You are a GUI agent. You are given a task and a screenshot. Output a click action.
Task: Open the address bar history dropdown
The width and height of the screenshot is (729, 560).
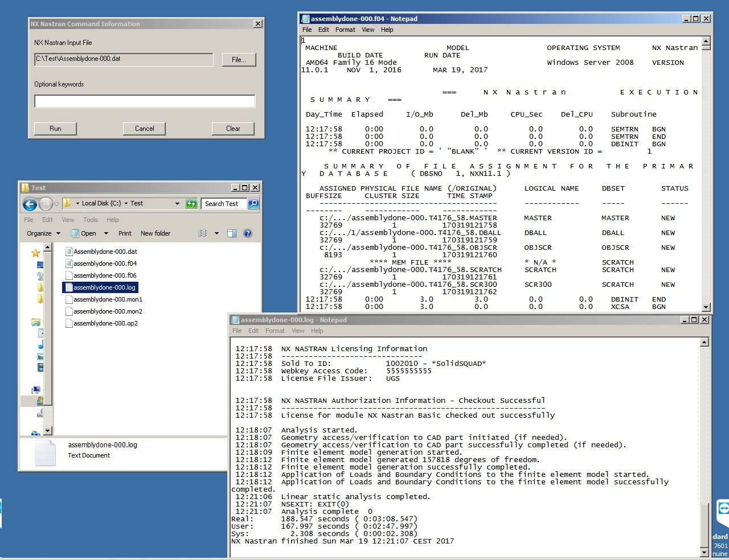click(x=177, y=203)
